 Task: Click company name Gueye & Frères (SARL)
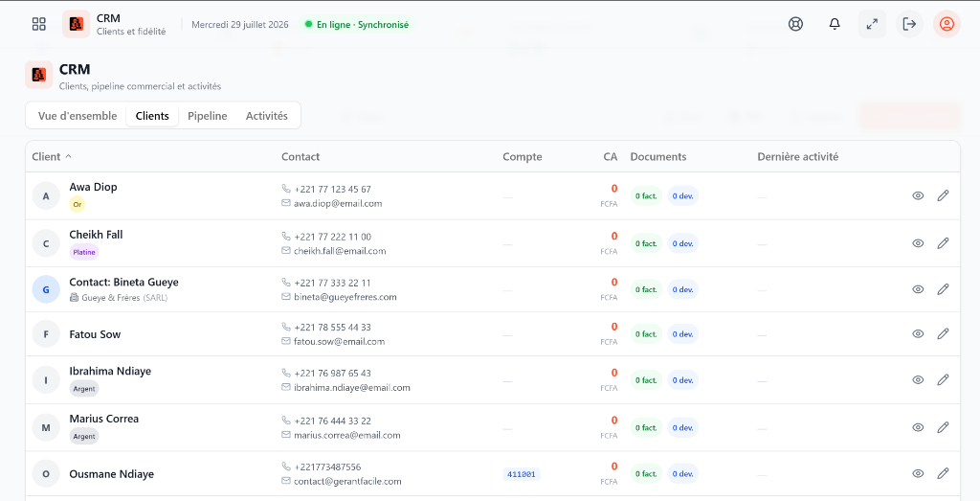(124, 298)
